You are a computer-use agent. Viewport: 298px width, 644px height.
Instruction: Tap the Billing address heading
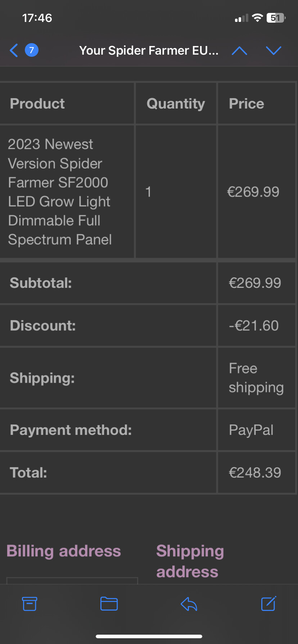pyautogui.click(x=64, y=551)
